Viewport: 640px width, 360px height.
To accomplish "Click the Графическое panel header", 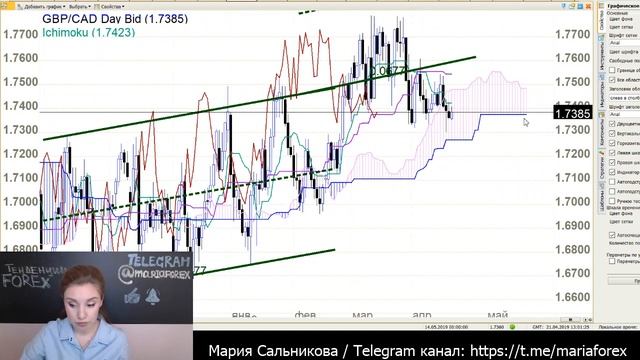I will coord(623,6).
